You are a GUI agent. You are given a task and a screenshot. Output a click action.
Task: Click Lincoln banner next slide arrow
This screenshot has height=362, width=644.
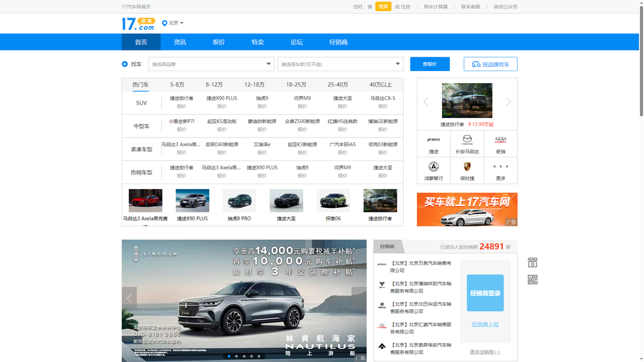[x=359, y=299]
